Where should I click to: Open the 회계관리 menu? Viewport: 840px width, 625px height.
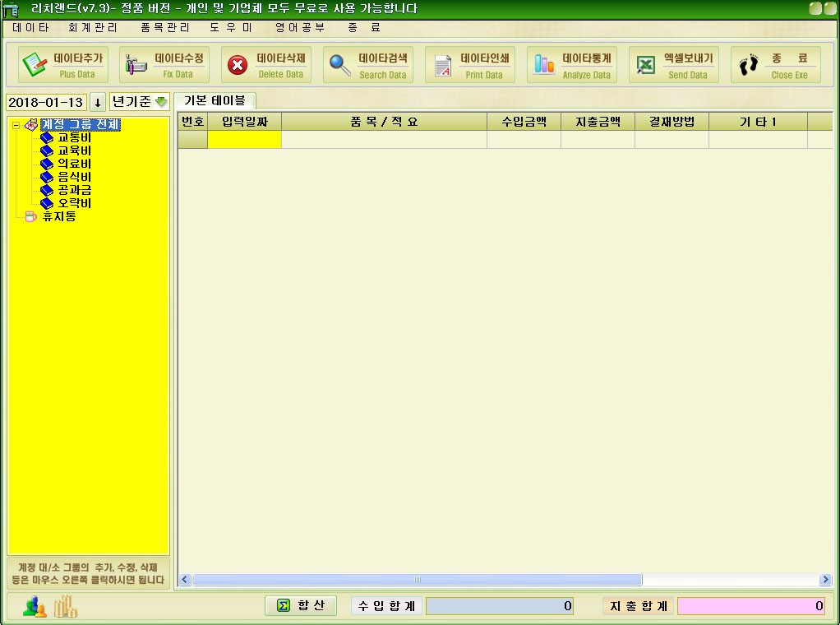pyautogui.click(x=93, y=27)
